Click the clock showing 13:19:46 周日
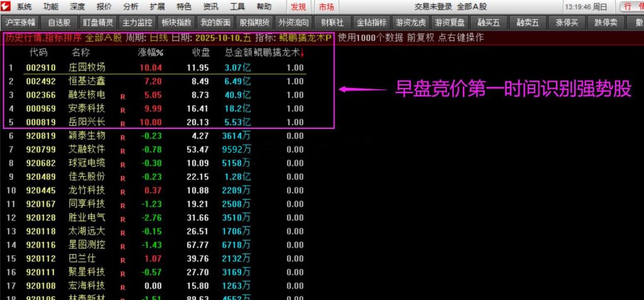 coord(586,7)
